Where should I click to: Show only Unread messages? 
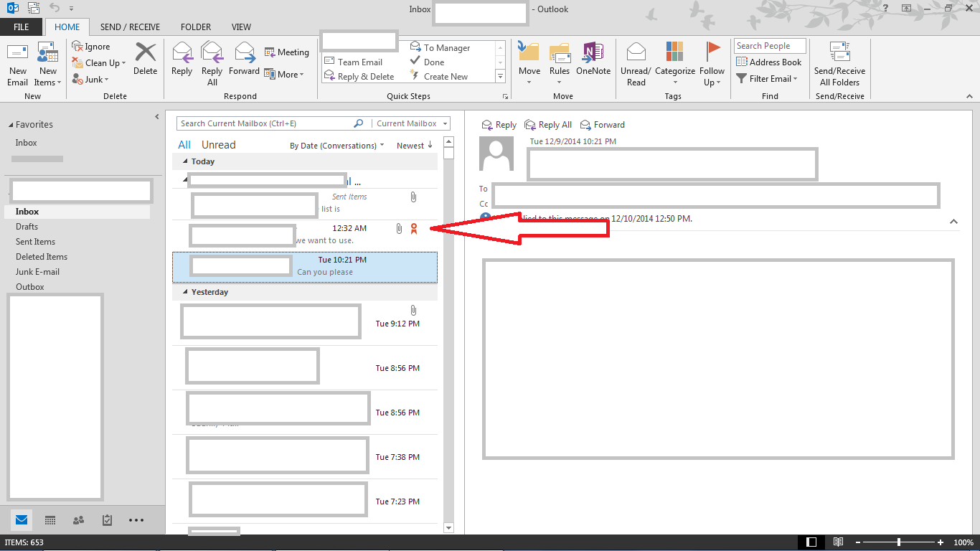pos(219,145)
